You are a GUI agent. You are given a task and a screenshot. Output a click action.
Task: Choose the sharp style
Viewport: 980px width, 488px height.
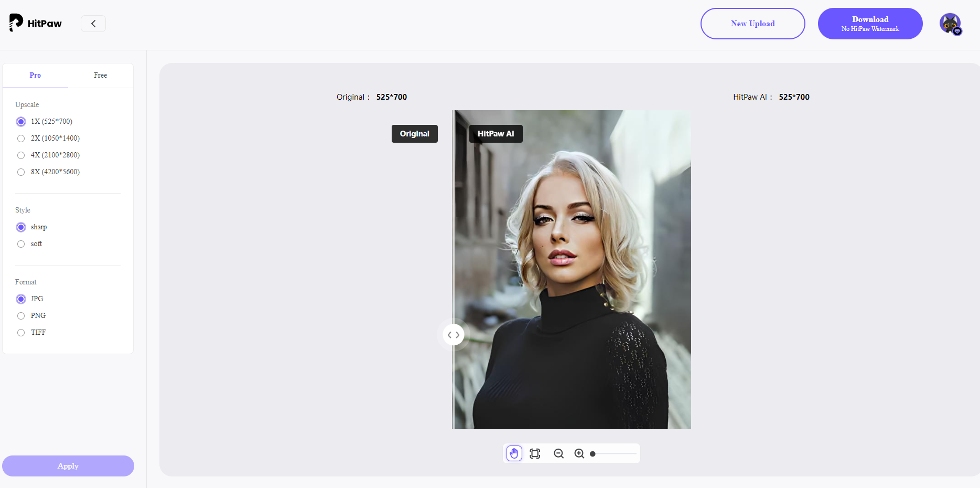coord(31,227)
